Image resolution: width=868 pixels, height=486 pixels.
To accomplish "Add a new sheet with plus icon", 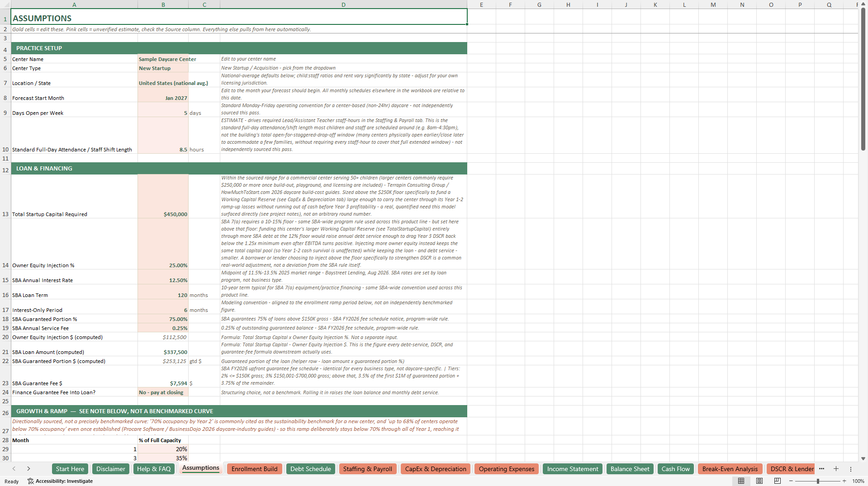I will pyautogui.click(x=836, y=469).
